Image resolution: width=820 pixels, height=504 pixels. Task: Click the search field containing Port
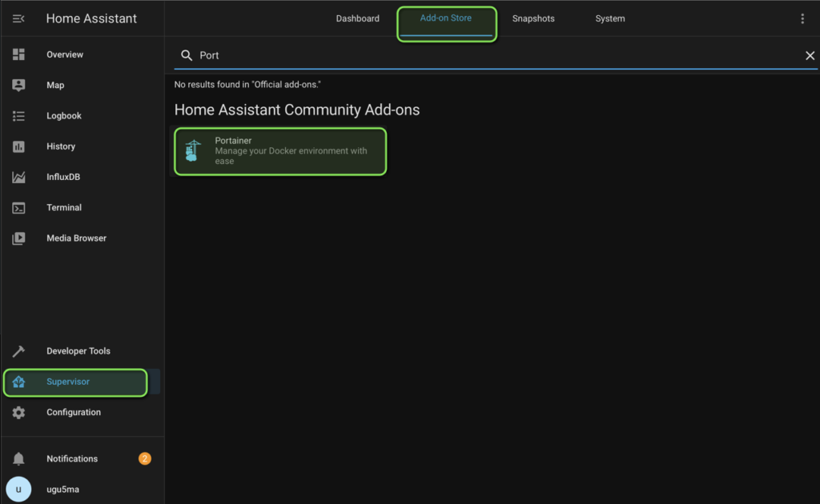pyautogui.click(x=495, y=55)
